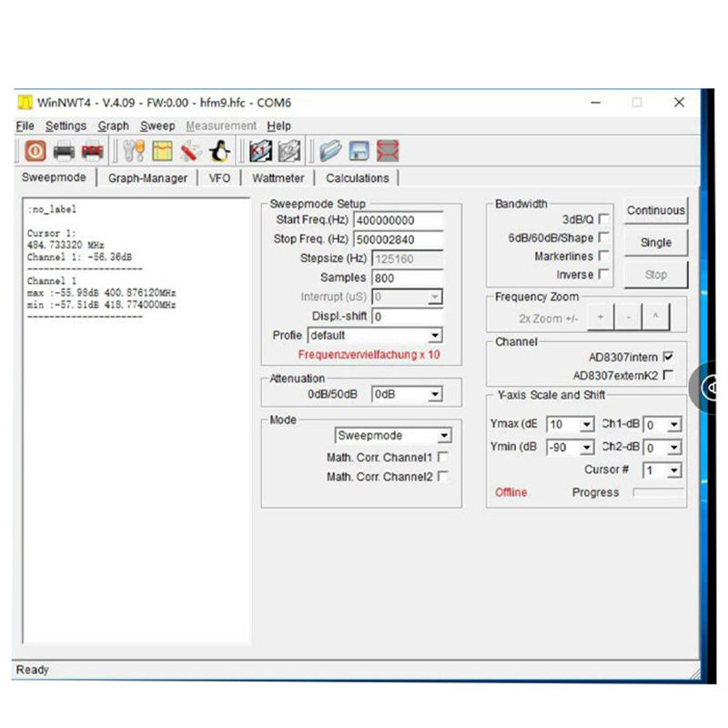Image resolution: width=728 pixels, height=728 pixels.
Task: Click the Start Freq. input field
Action: (x=399, y=220)
